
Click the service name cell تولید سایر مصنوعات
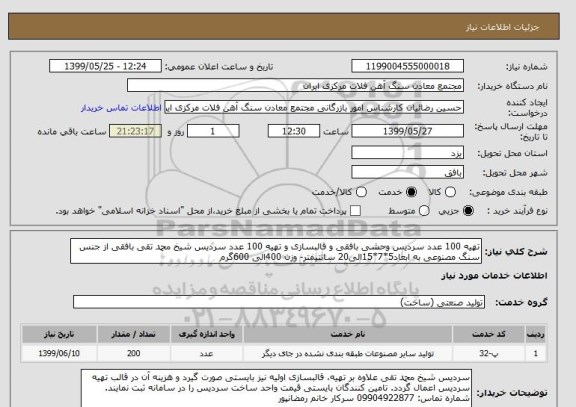(x=348, y=353)
